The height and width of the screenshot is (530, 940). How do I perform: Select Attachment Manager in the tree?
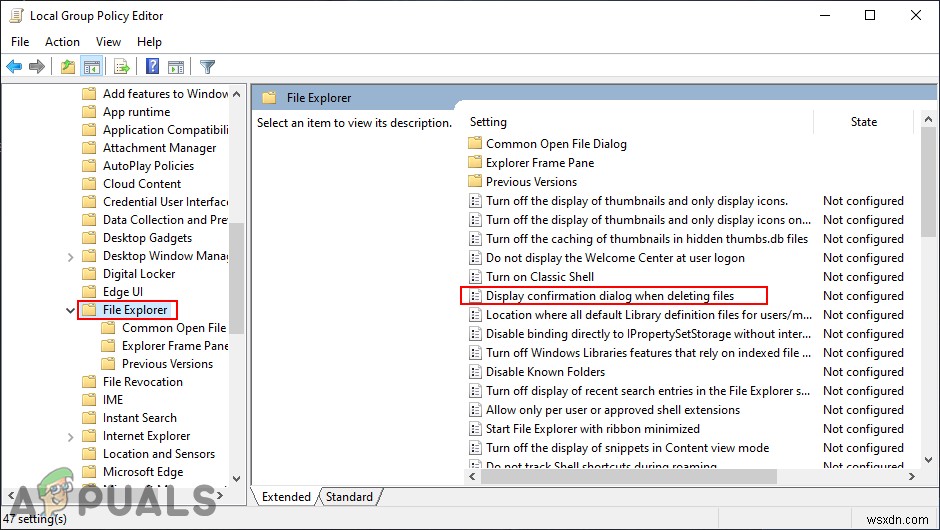(159, 148)
